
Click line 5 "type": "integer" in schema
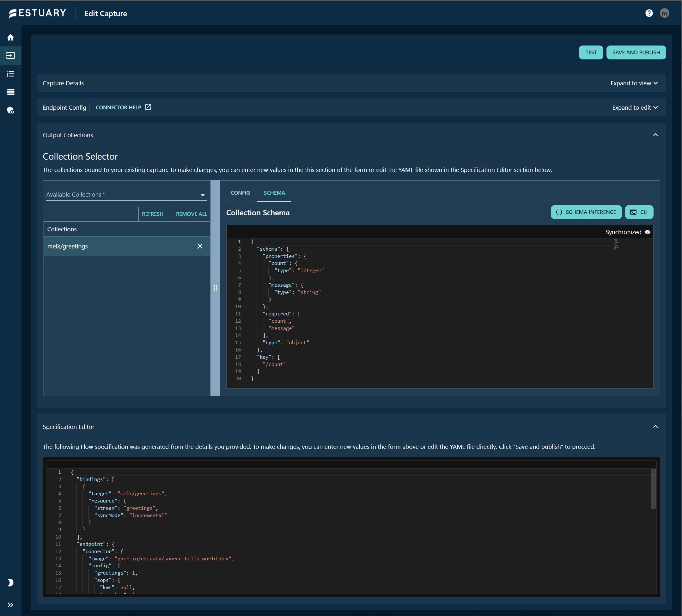click(299, 271)
